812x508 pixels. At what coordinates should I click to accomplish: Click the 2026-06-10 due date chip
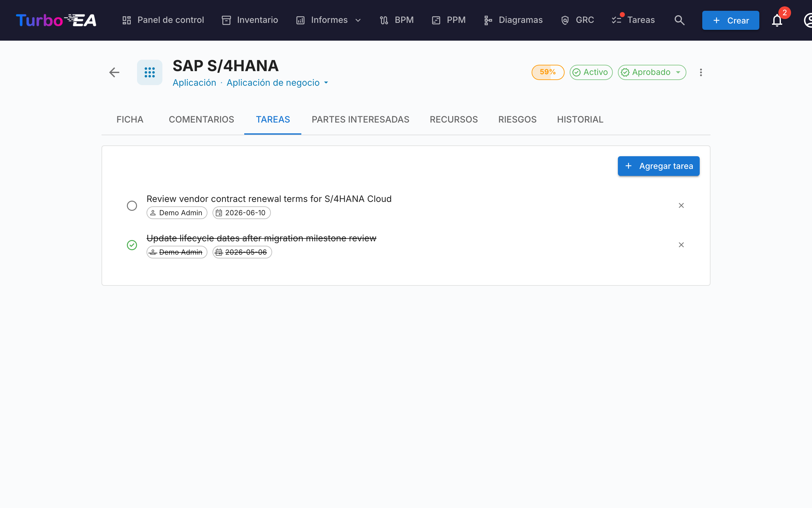point(242,213)
